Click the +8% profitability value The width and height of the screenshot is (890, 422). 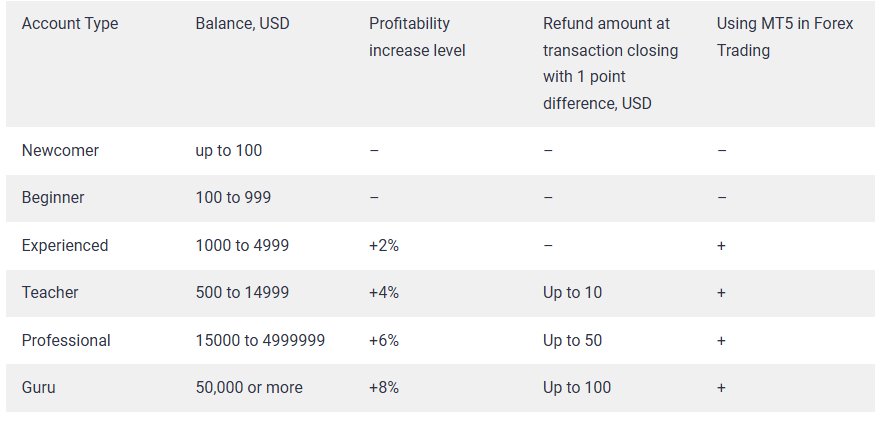click(384, 387)
